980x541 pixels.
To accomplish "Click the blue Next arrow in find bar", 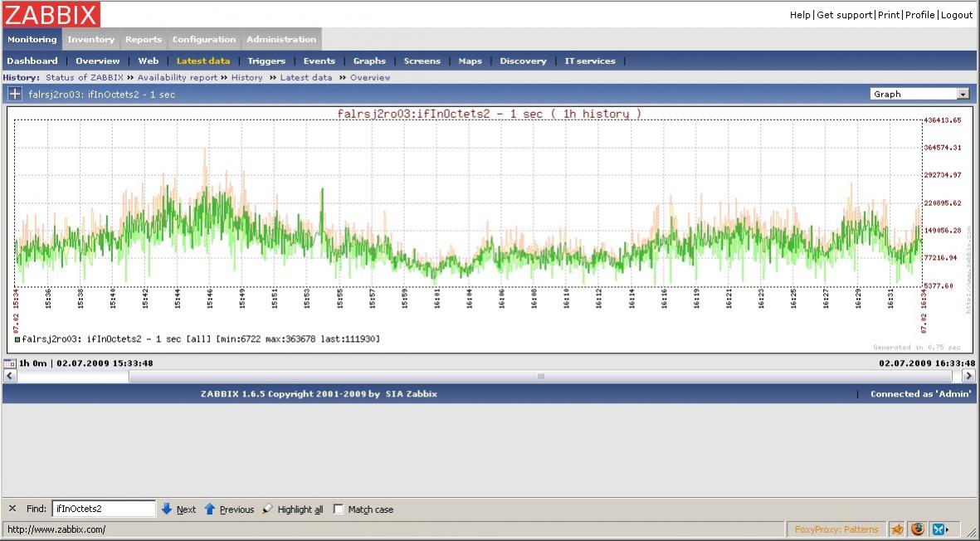I will click(167, 509).
